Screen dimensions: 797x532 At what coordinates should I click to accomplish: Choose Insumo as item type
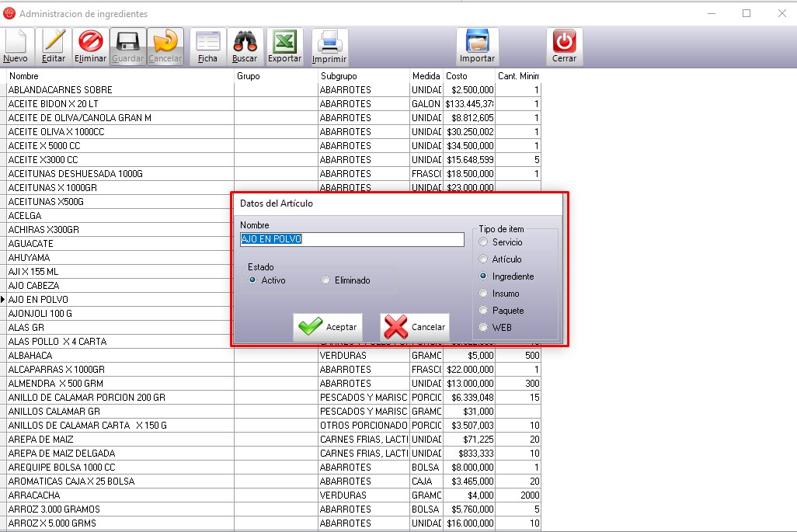[x=484, y=294]
